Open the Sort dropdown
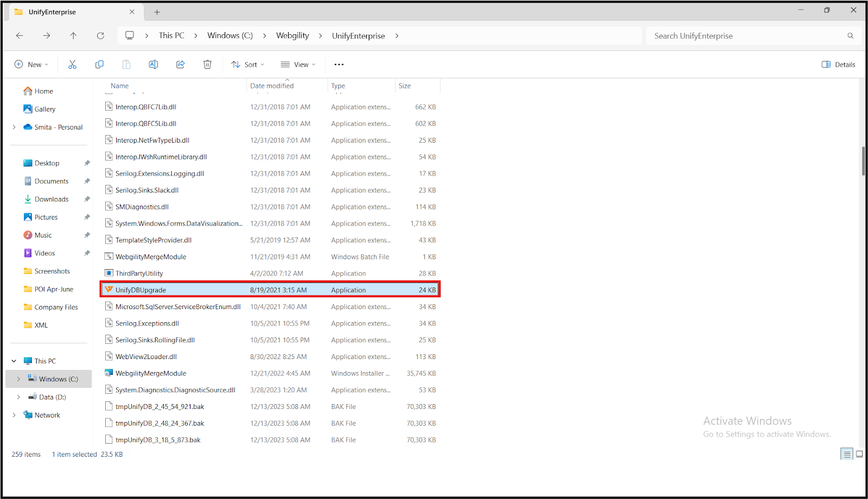Screen dimensions: 868x499 point(248,65)
